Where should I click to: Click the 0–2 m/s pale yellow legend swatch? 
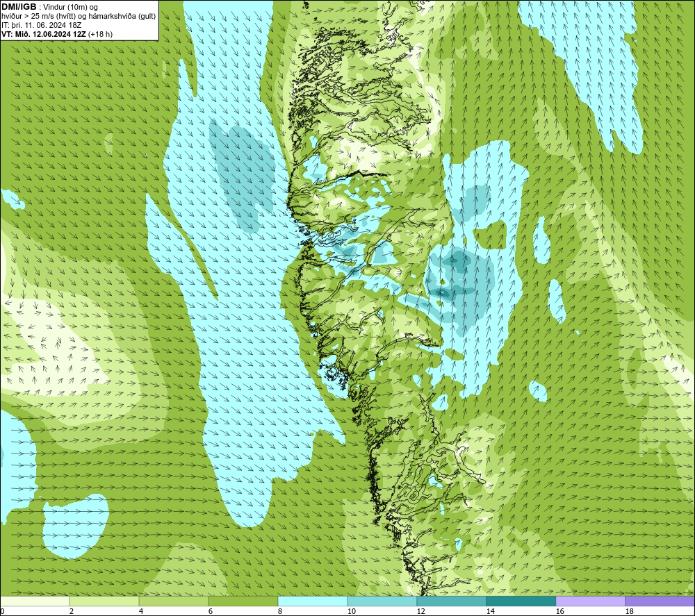coord(35,601)
